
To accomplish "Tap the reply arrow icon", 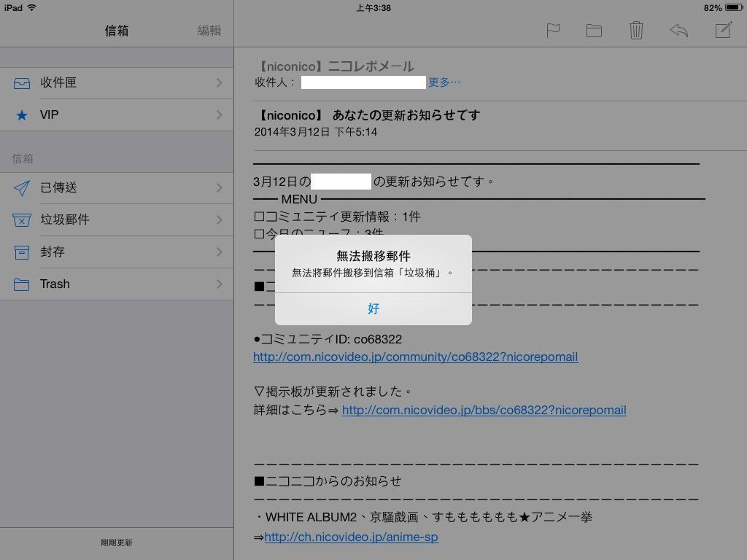I will coord(679,31).
